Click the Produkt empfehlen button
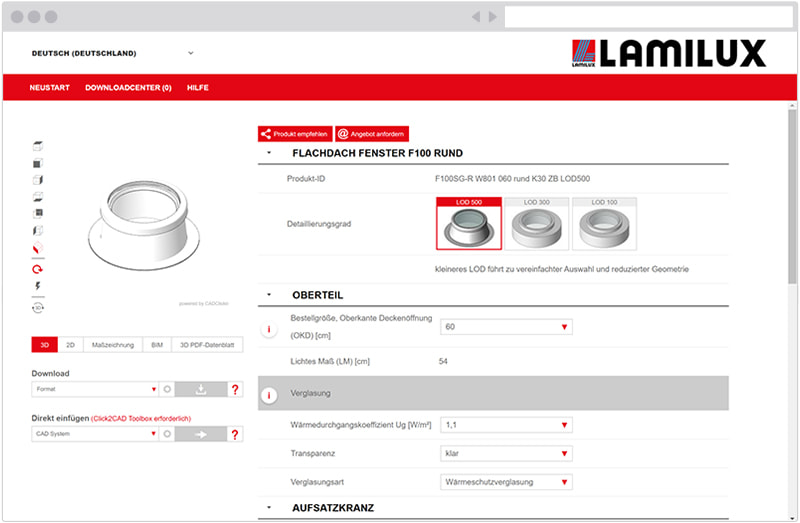 point(295,134)
